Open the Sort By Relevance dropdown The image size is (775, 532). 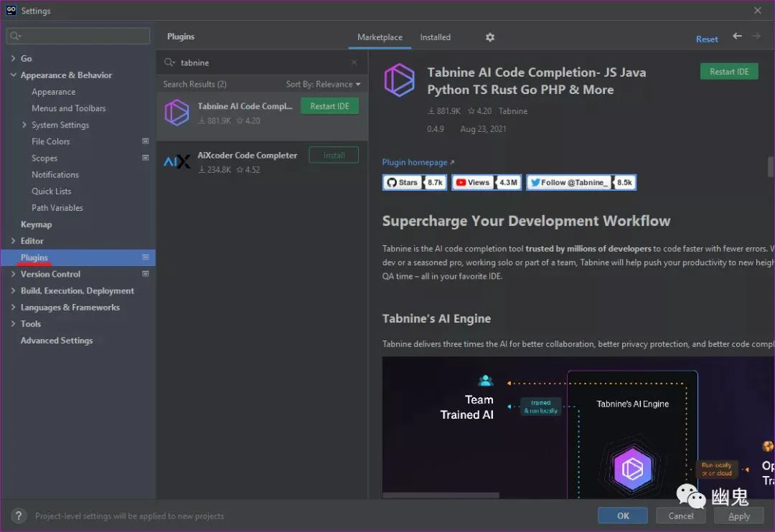point(323,84)
